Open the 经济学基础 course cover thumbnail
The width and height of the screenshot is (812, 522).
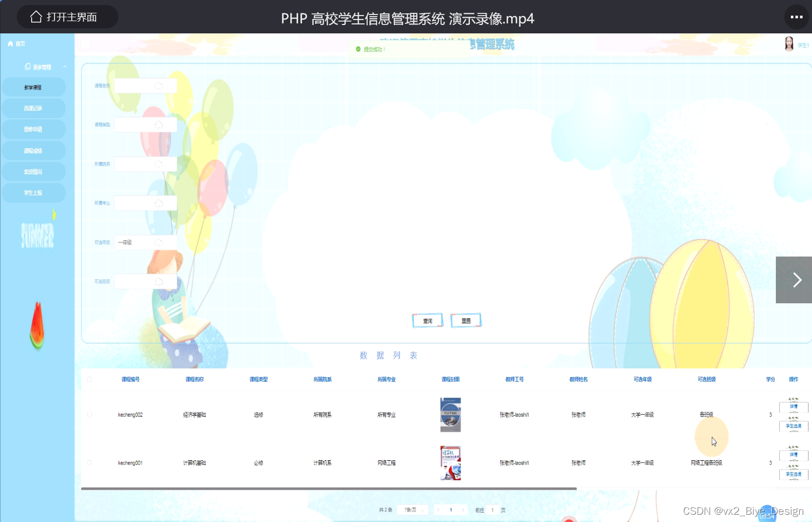tap(450, 415)
